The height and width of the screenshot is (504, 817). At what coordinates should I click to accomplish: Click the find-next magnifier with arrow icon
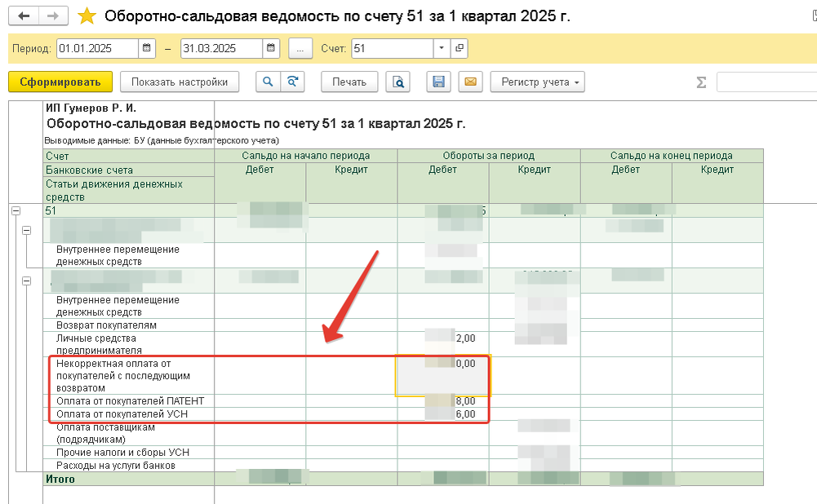click(x=293, y=82)
